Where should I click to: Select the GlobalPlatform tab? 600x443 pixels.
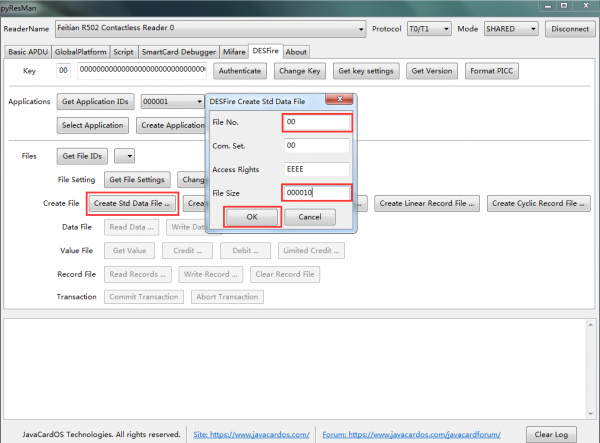[81, 52]
